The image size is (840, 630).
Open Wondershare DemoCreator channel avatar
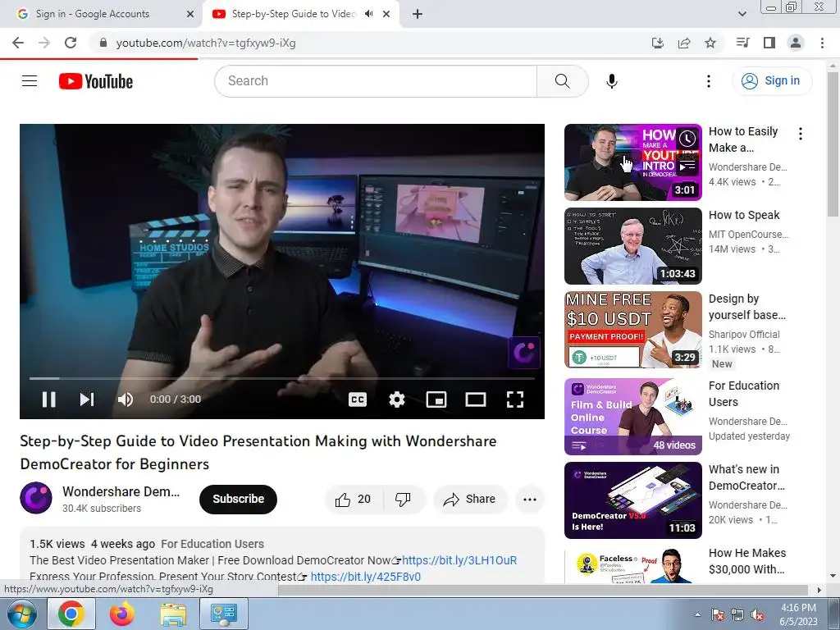click(36, 498)
